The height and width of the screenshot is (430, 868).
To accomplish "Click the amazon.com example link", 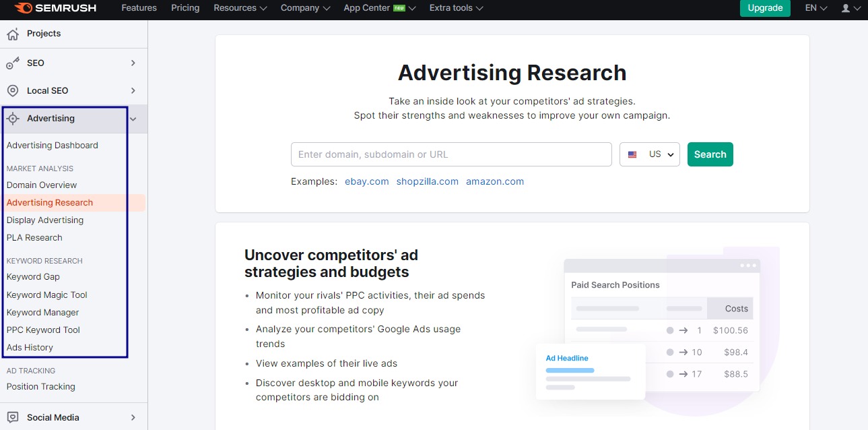I will click(x=495, y=181).
